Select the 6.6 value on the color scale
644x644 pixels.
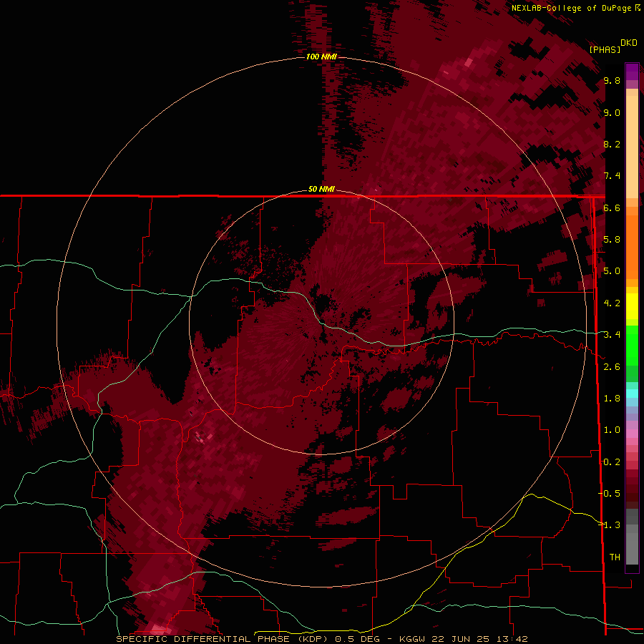tap(612, 208)
